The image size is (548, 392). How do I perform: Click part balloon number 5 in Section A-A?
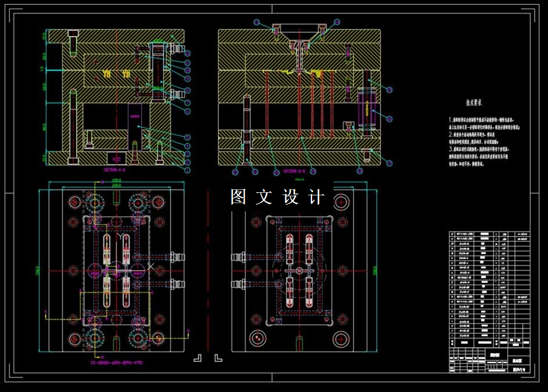click(187, 137)
